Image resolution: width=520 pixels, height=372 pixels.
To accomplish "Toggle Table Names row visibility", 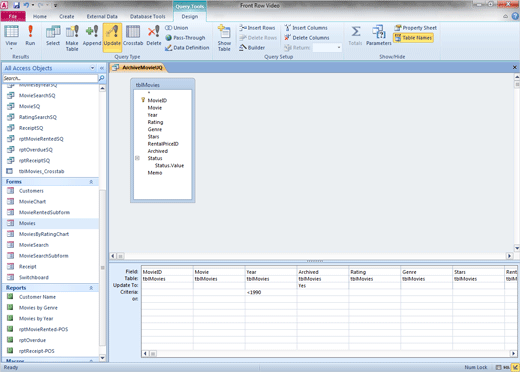I will coord(413,38).
